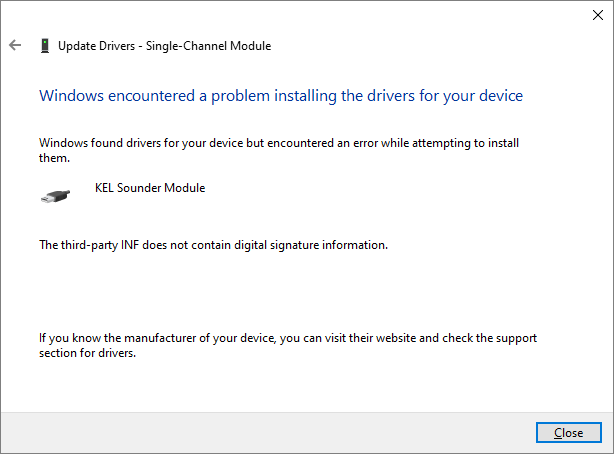Click the words 'Single-Channel Module' in the title
The width and height of the screenshot is (614, 454).
(x=208, y=46)
